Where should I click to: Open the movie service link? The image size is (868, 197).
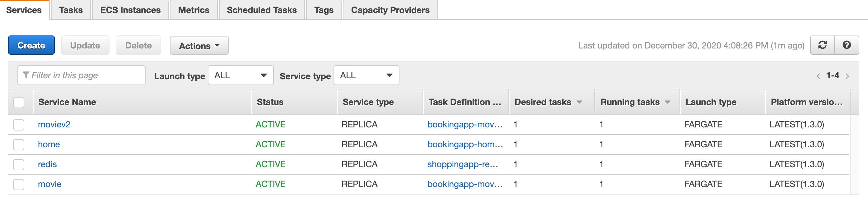pyautogui.click(x=49, y=184)
